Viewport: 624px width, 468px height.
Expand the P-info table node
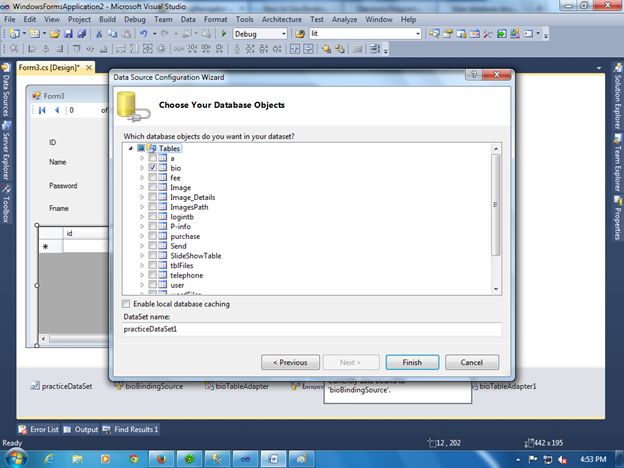(x=142, y=226)
